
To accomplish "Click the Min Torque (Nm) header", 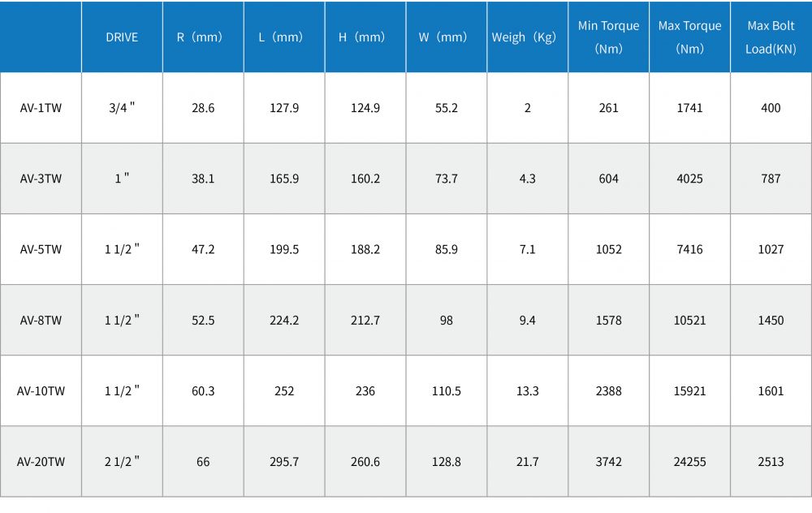I will click(608, 37).
